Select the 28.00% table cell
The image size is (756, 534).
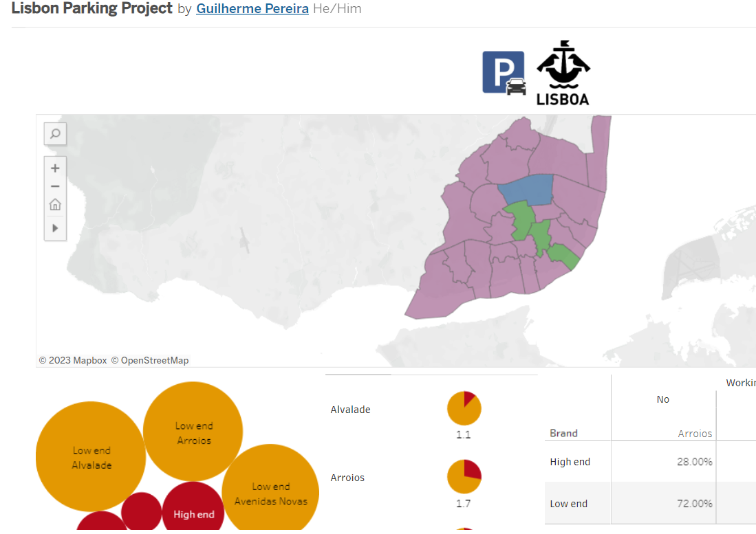694,462
